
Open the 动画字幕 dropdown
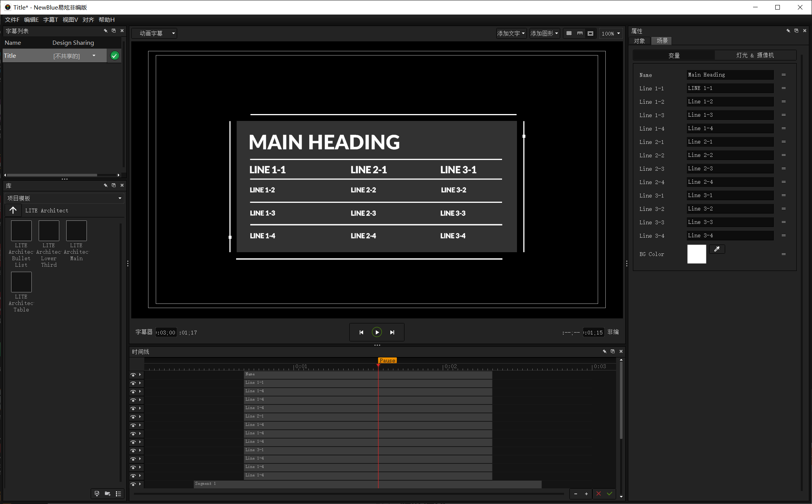click(155, 33)
